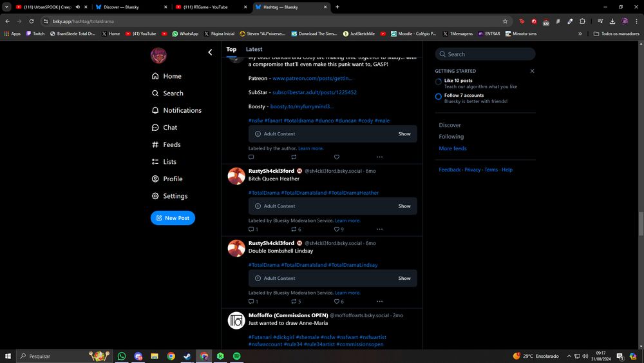
Task: Open Learn more next to Labeled by the author
Action: pos(311,148)
